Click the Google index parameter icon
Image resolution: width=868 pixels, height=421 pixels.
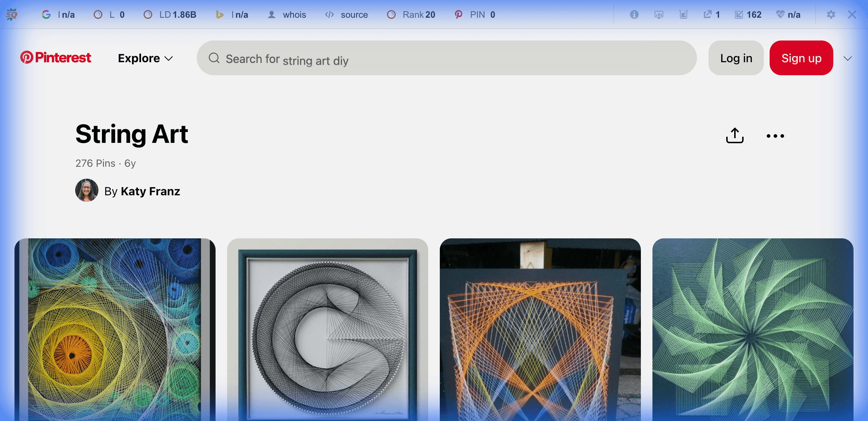pyautogui.click(x=46, y=14)
